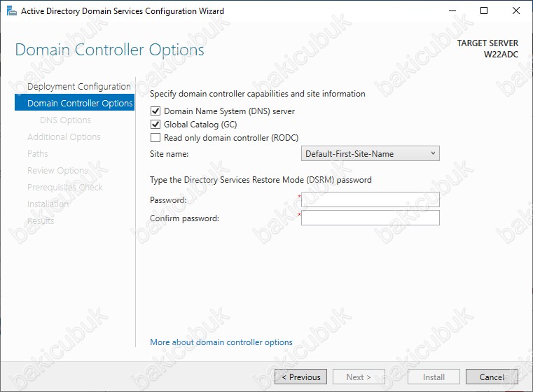Viewport: 533px width, 392px height.
Task: Select Installation step in sidebar
Action: coord(48,204)
